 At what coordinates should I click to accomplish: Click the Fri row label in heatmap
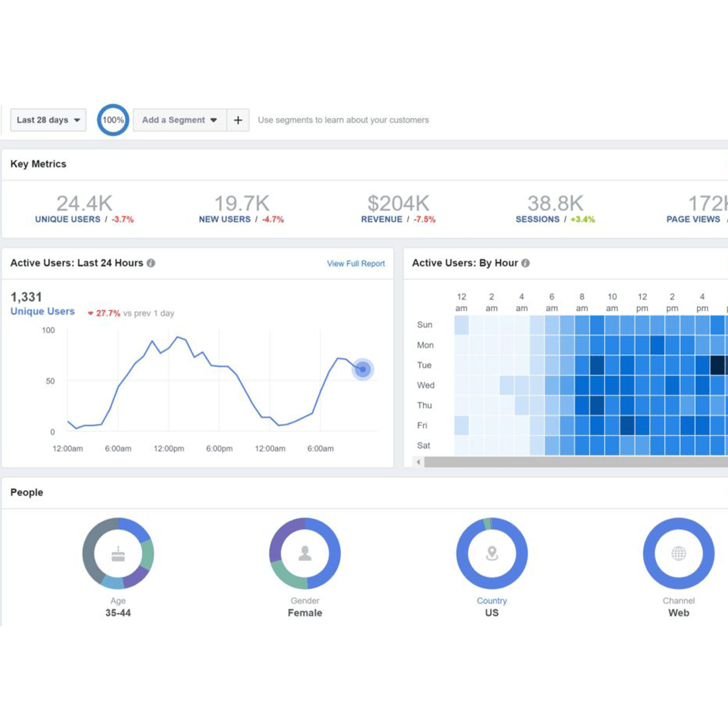pyautogui.click(x=422, y=425)
